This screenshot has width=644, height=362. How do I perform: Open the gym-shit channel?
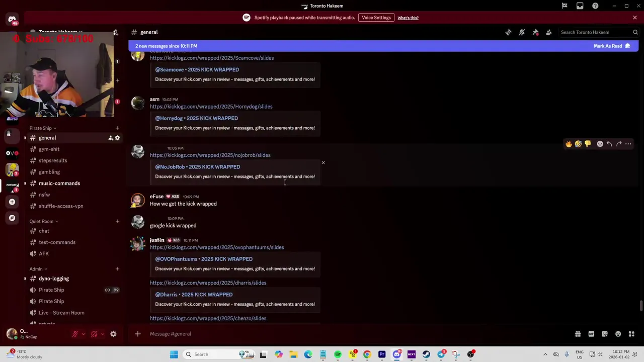click(49, 149)
